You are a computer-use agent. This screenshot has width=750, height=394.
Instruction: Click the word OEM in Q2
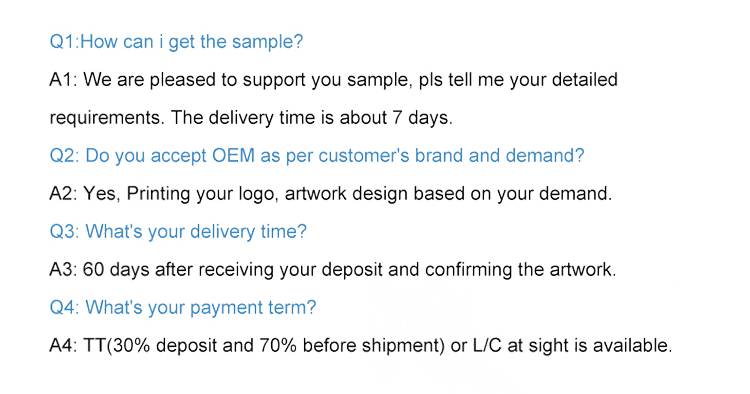pos(233,155)
